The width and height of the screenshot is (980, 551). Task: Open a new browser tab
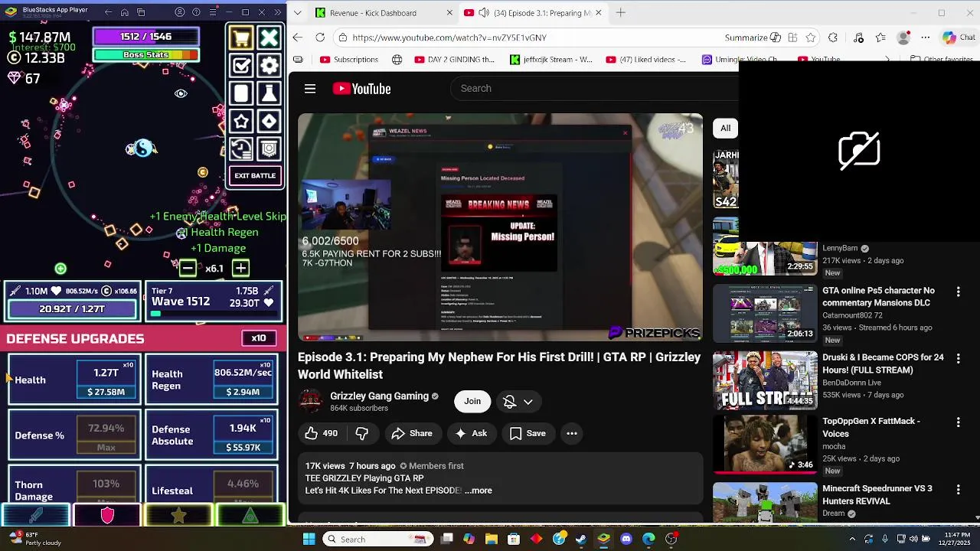[x=621, y=13]
